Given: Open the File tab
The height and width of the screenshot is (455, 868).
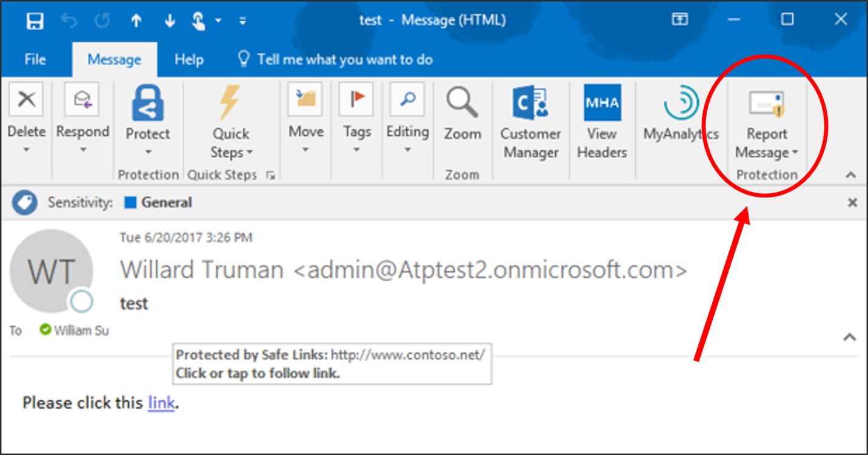Looking at the screenshot, I should pos(35,59).
